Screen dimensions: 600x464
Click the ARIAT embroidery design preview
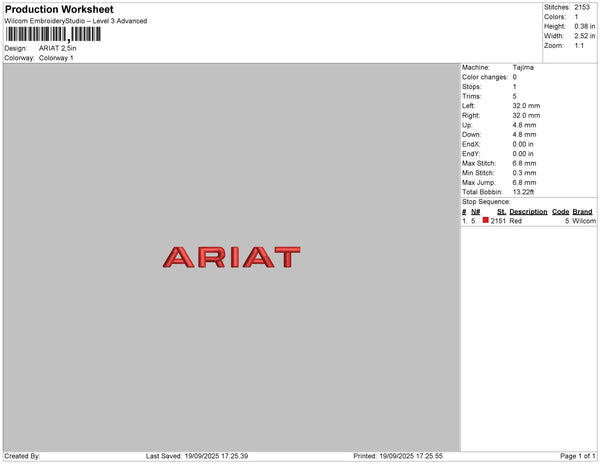(232, 257)
